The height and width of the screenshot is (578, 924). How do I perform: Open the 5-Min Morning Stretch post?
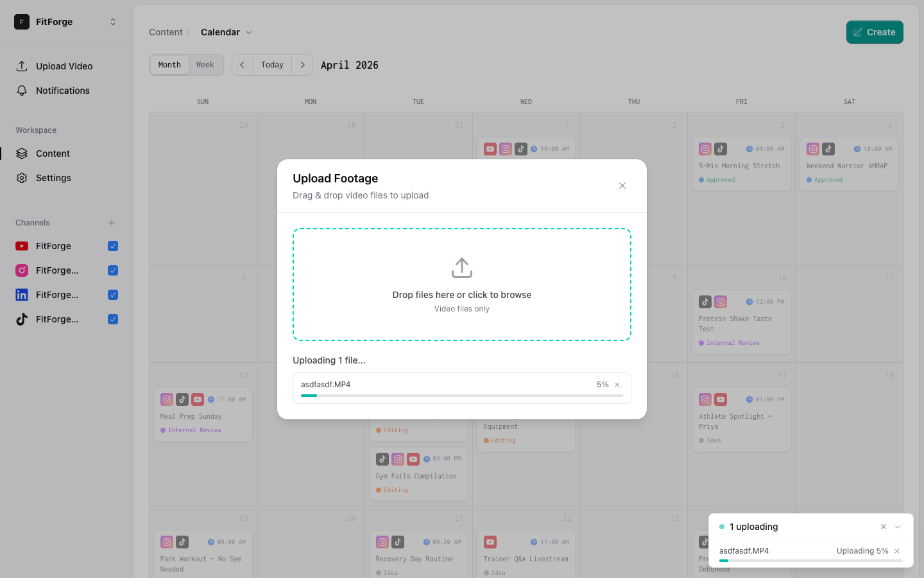click(741, 164)
